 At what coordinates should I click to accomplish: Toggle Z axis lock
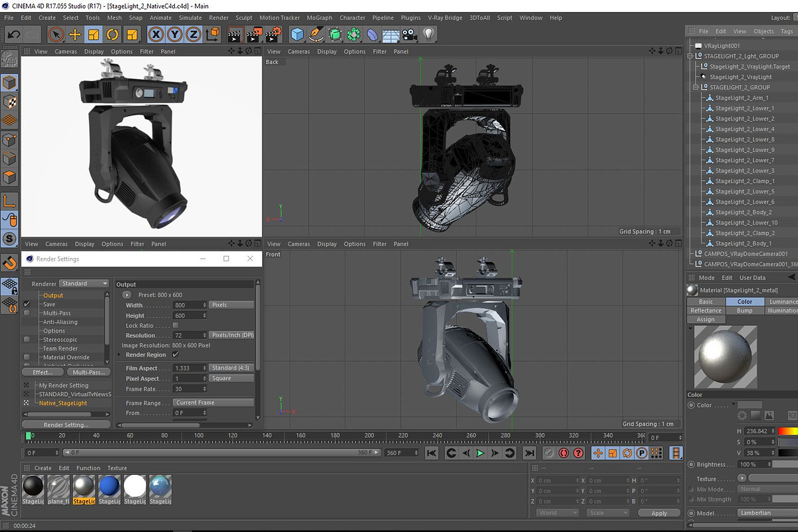(194, 34)
